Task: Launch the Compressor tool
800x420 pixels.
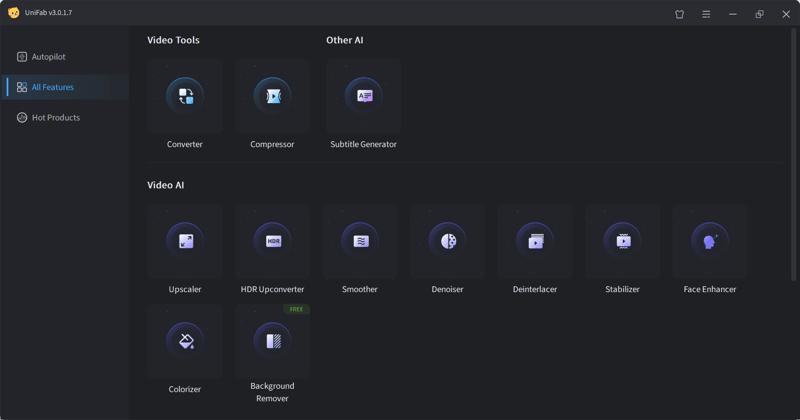Action: pos(272,97)
